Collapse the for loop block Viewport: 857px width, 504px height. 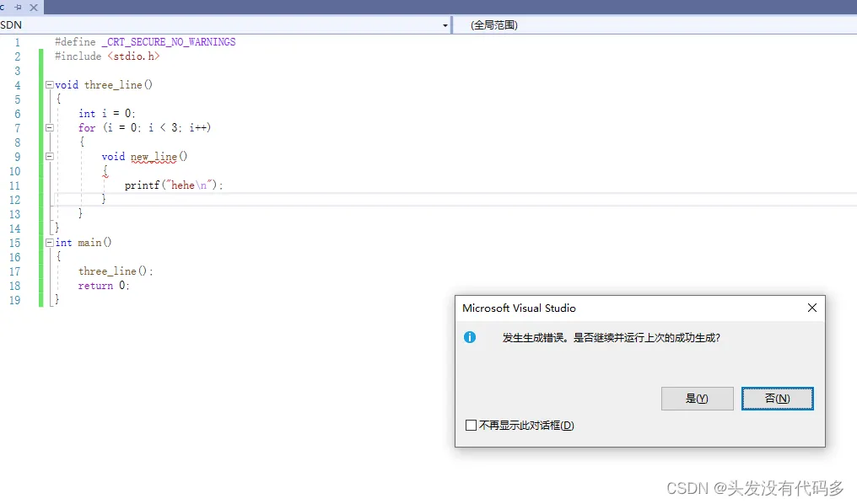[x=49, y=128]
